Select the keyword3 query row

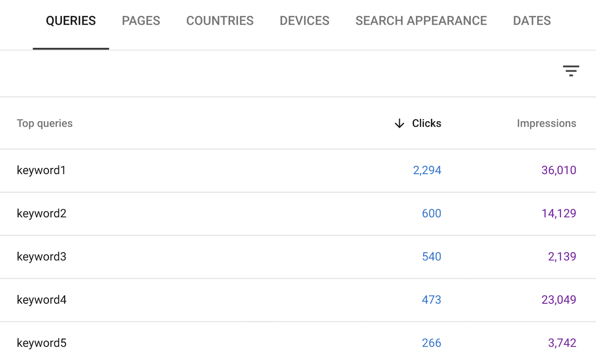(x=41, y=257)
